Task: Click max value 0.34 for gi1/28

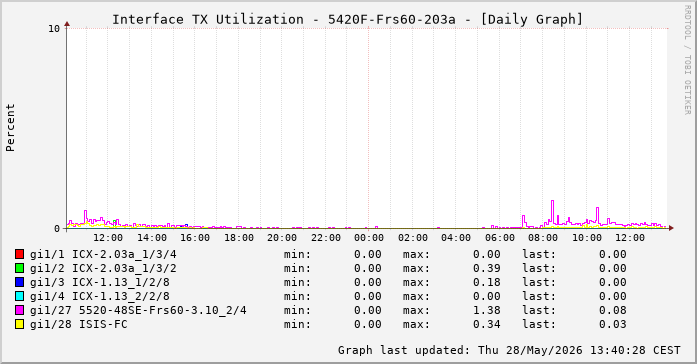Action: 487,324
